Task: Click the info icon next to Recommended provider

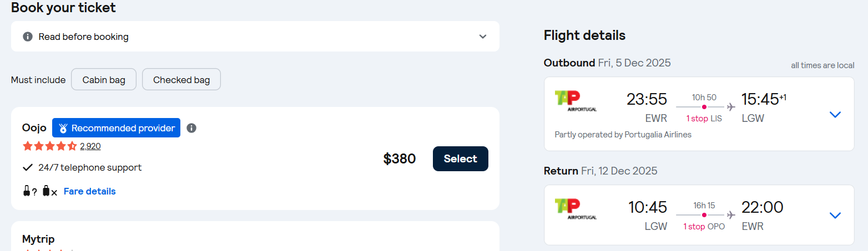Action: pyautogui.click(x=191, y=128)
